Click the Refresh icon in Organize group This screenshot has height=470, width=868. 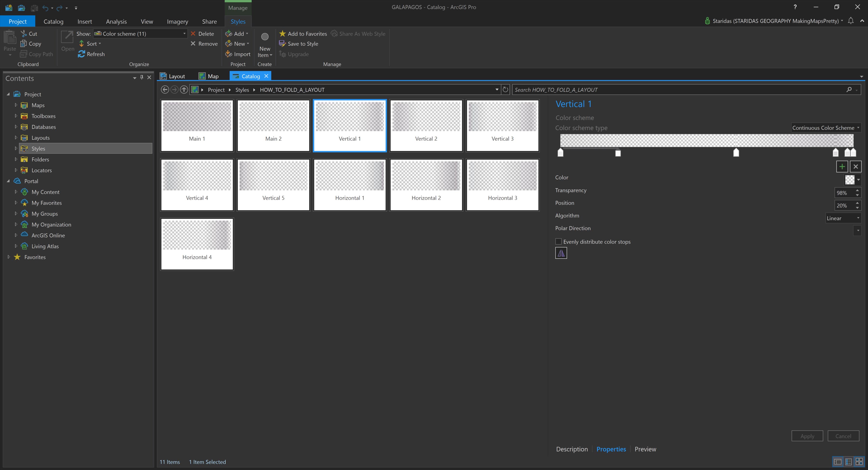click(81, 54)
